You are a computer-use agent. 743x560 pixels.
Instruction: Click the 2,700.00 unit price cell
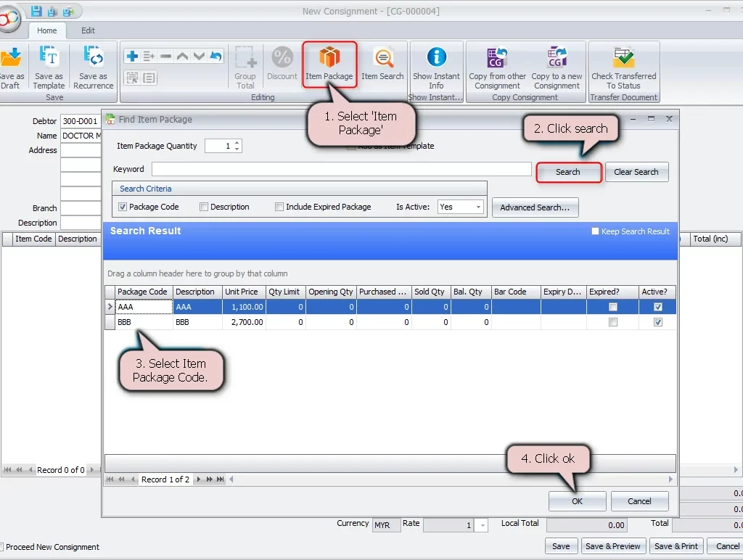click(244, 322)
